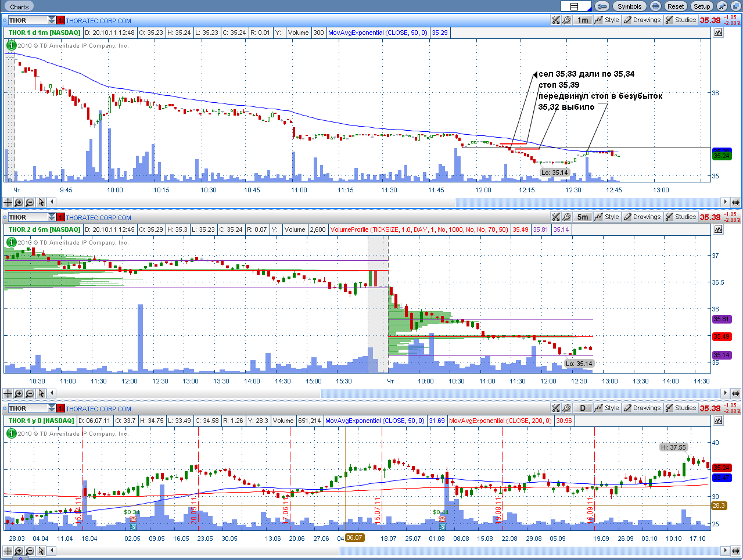The width and height of the screenshot is (743, 560).
Task: Toggle the red '1' link color box in top chart
Action: tap(60, 20)
